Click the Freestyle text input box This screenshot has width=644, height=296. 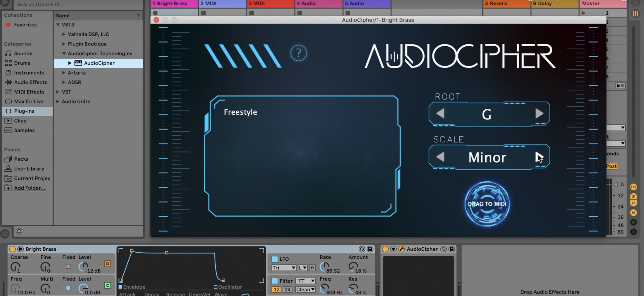[302, 156]
